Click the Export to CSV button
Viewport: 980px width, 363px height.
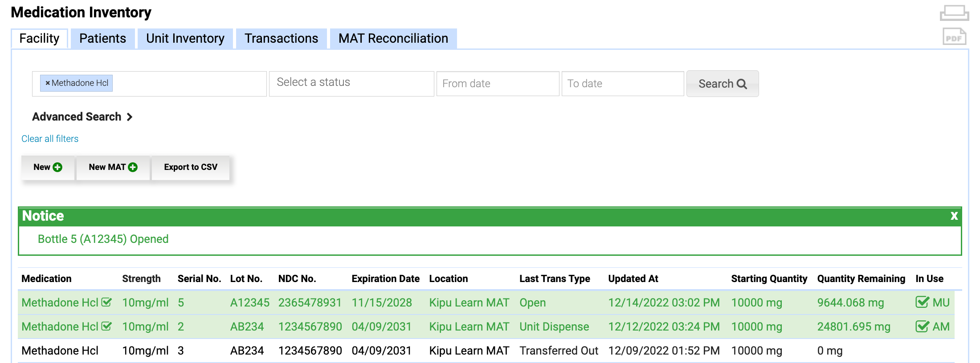(191, 167)
